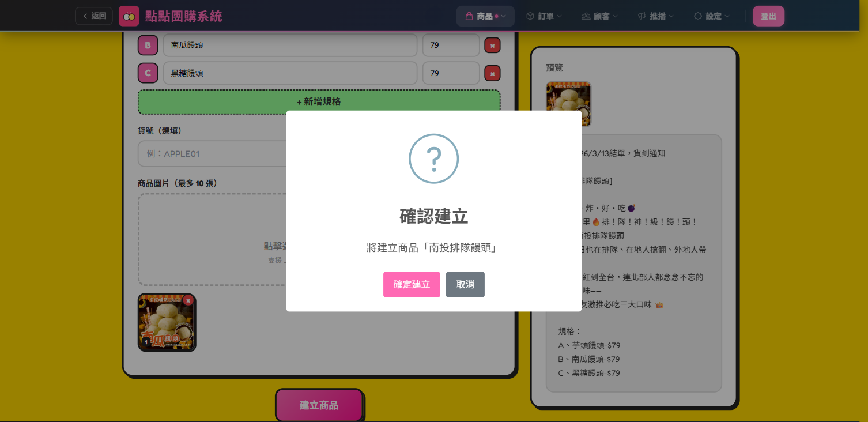Click the product preview thumbnail image
This screenshot has width=868, height=422.
(x=567, y=104)
